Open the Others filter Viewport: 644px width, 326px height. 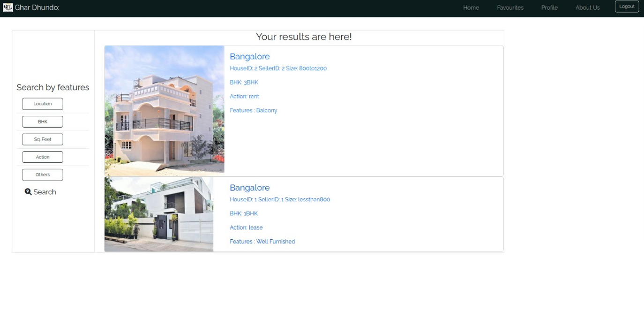(x=42, y=174)
